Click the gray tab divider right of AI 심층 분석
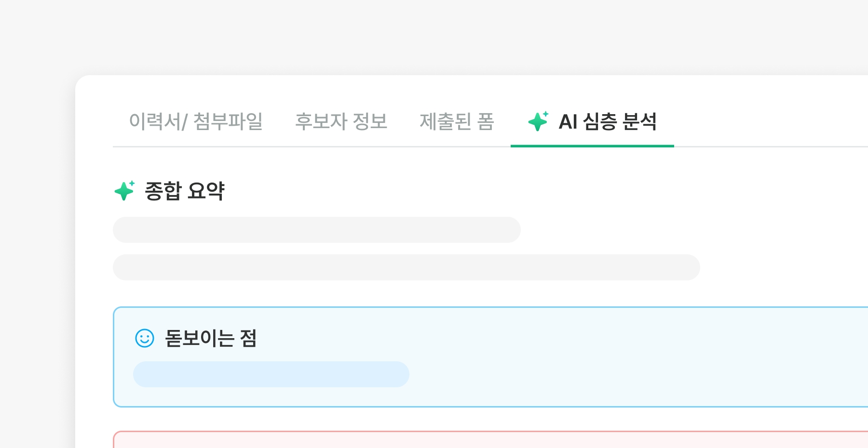 coord(772,146)
